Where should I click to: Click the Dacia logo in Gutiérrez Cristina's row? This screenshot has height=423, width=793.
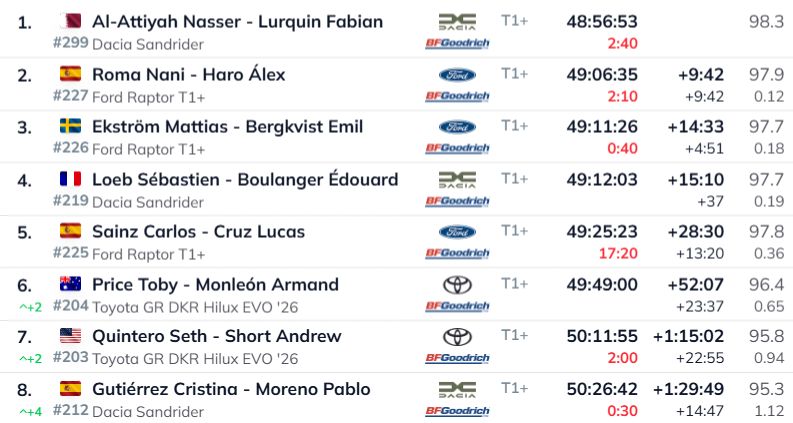click(x=457, y=388)
